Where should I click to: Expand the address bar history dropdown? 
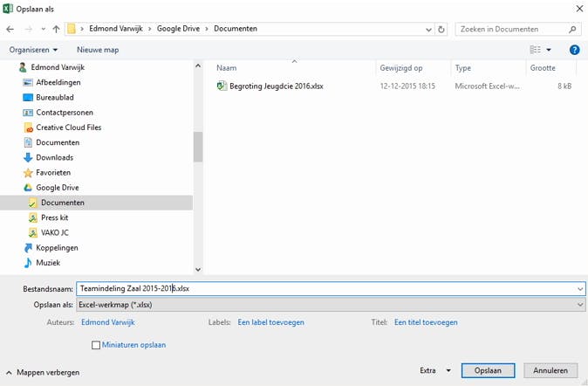pyautogui.click(x=428, y=30)
